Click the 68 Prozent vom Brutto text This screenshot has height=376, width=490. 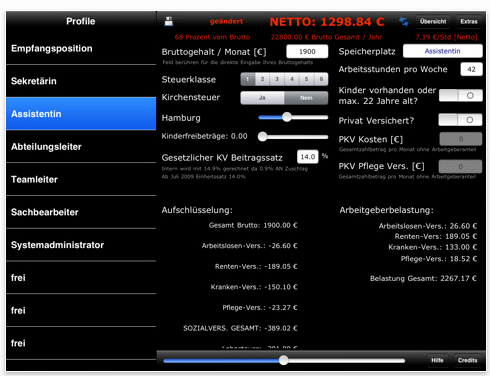tap(212, 37)
